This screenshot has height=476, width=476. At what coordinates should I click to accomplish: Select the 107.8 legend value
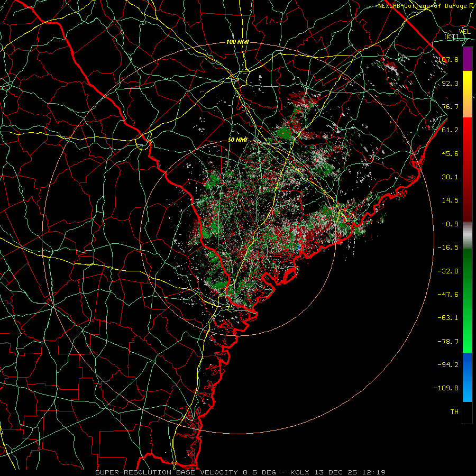[x=448, y=59]
